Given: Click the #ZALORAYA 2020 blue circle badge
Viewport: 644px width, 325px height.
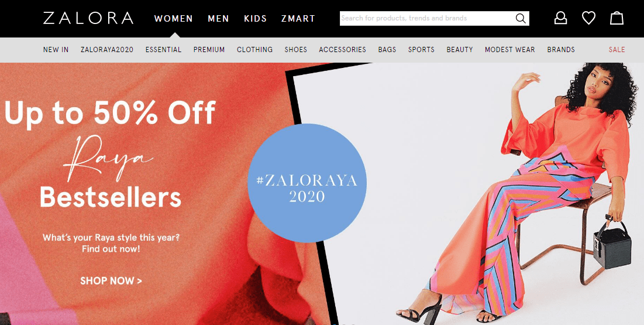Looking at the screenshot, I should tap(307, 183).
